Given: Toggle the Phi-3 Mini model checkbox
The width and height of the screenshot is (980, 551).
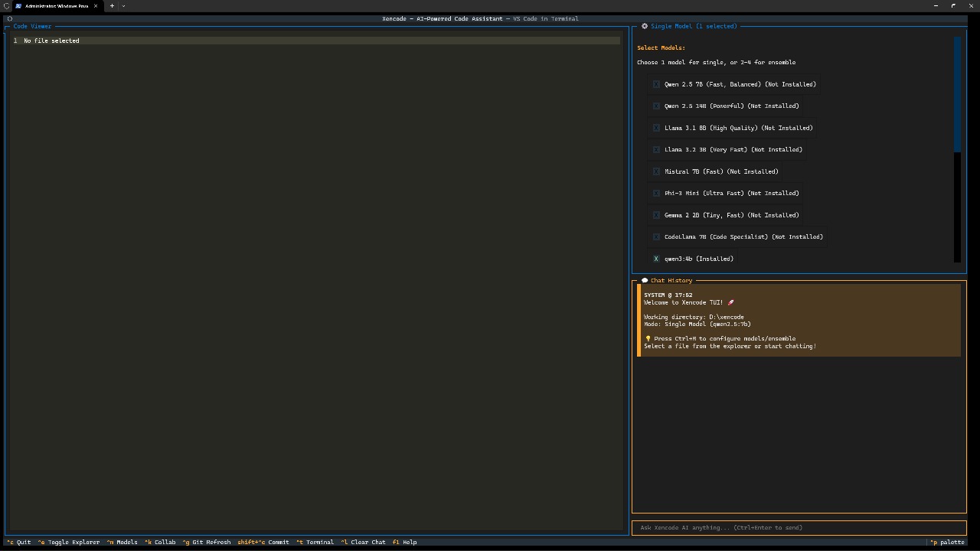Looking at the screenshot, I should tap(656, 193).
